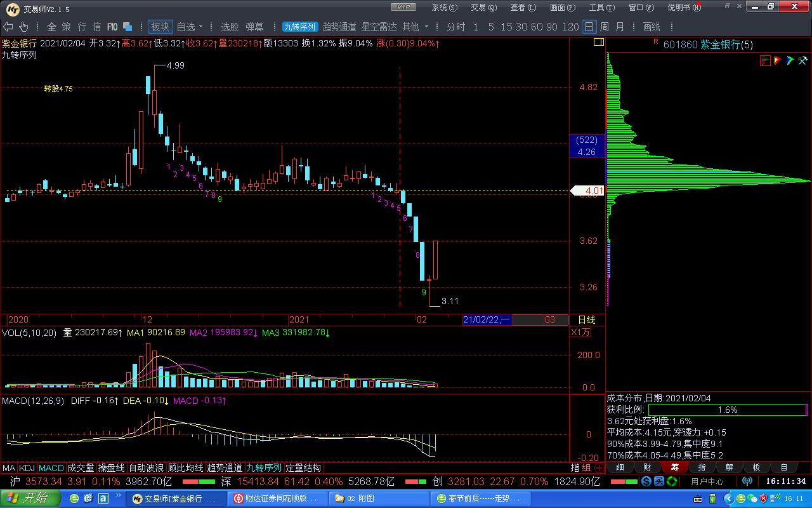
Task: Click the VIP badge in title bar
Action: click(x=403, y=7)
